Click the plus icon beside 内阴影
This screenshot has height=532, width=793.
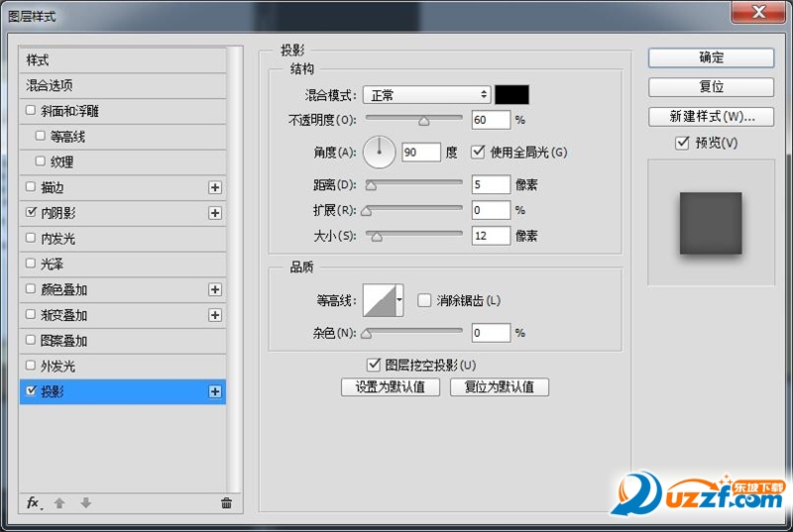[x=214, y=213]
